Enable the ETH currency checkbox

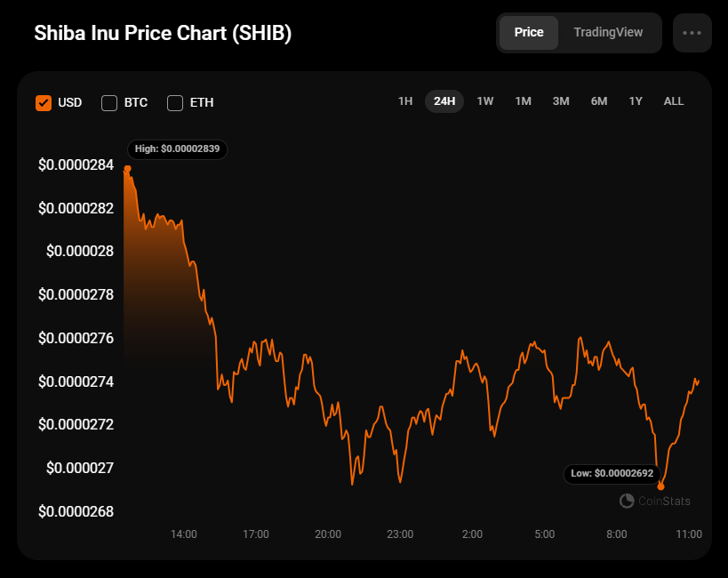(175, 102)
